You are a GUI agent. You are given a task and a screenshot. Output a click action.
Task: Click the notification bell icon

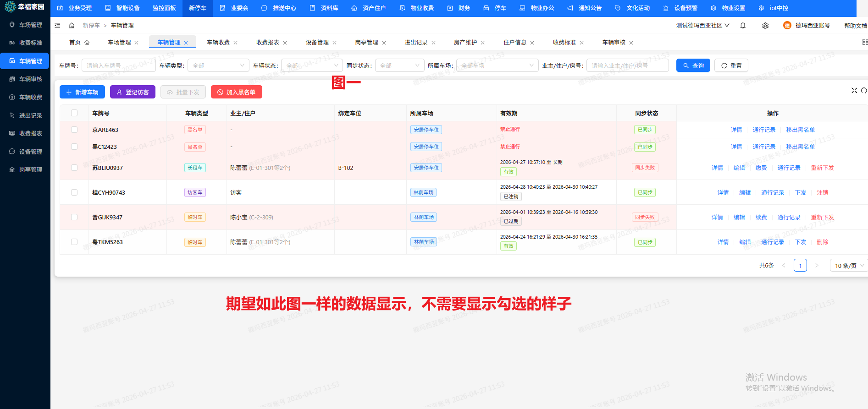click(x=743, y=26)
